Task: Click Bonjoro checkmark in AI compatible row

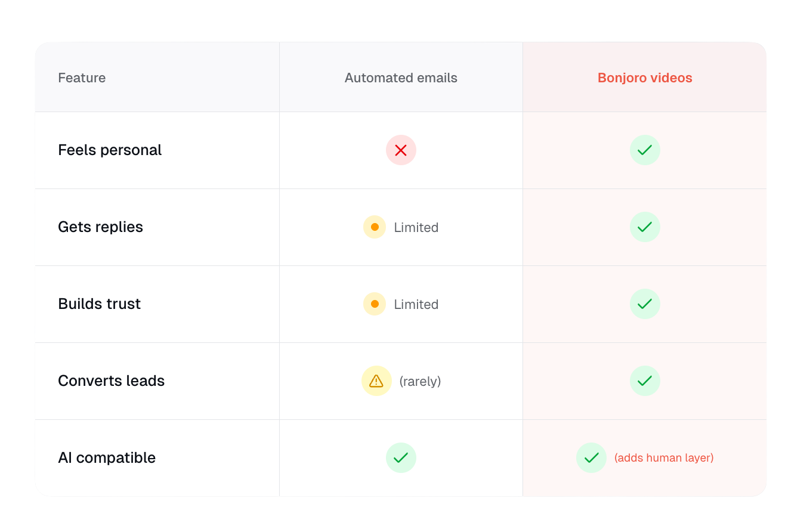Action: click(591, 458)
